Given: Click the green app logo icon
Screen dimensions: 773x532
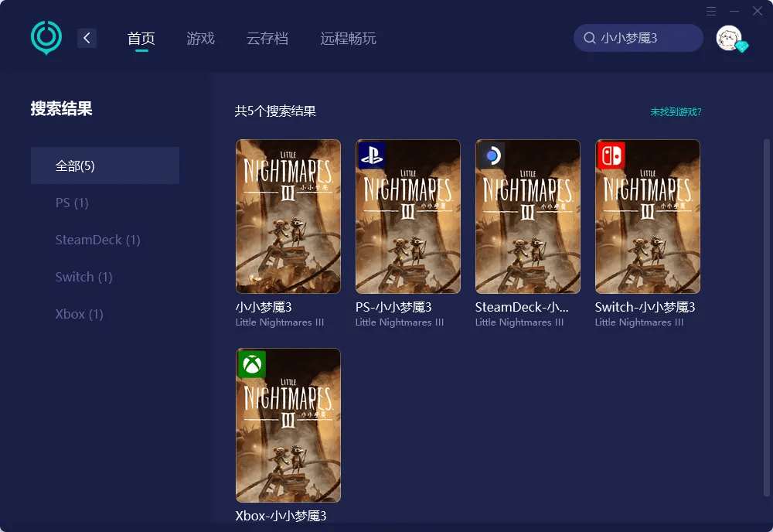Looking at the screenshot, I should (46, 37).
